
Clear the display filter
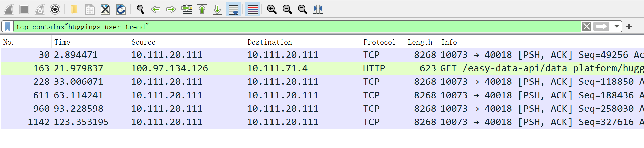pos(587,26)
